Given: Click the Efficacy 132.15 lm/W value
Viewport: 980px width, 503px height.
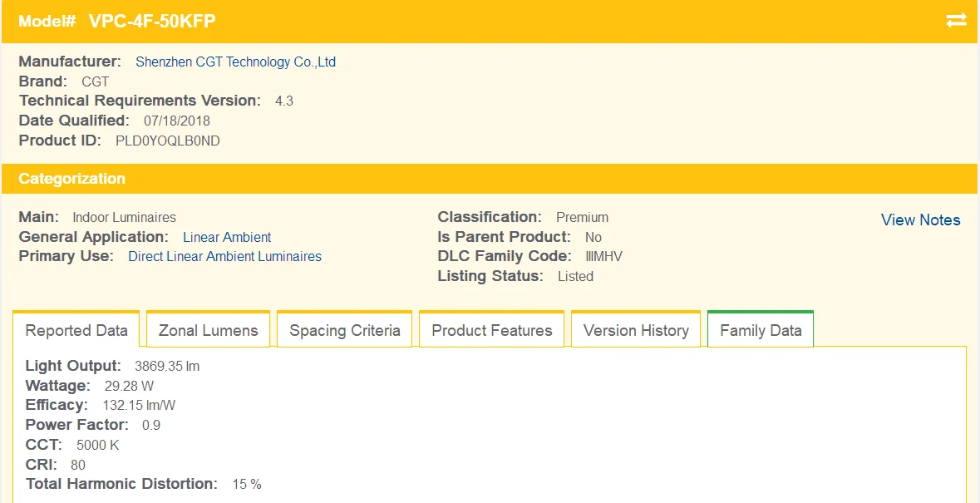Looking at the screenshot, I should coord(139,406).
